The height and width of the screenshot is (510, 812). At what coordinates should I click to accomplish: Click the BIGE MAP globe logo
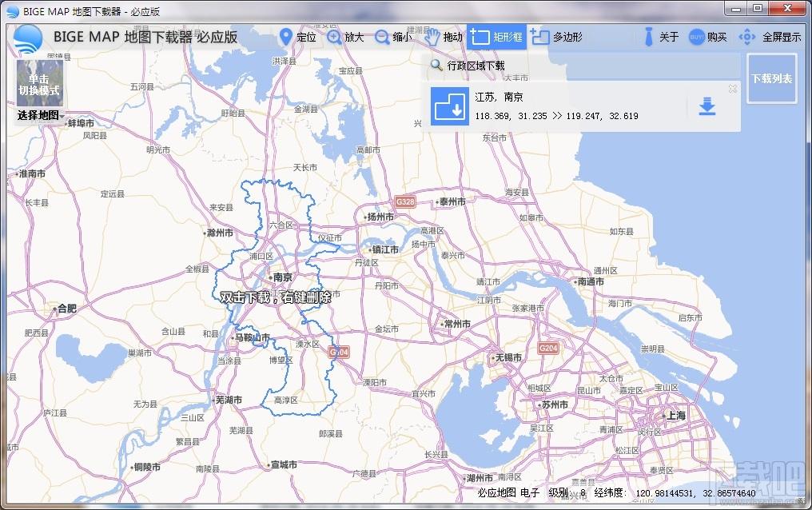click(28, 39)
